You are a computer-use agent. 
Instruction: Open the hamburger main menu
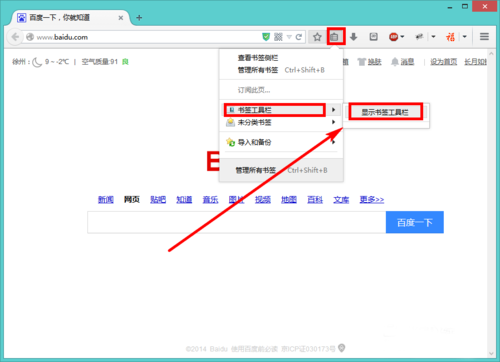point(484,37)
